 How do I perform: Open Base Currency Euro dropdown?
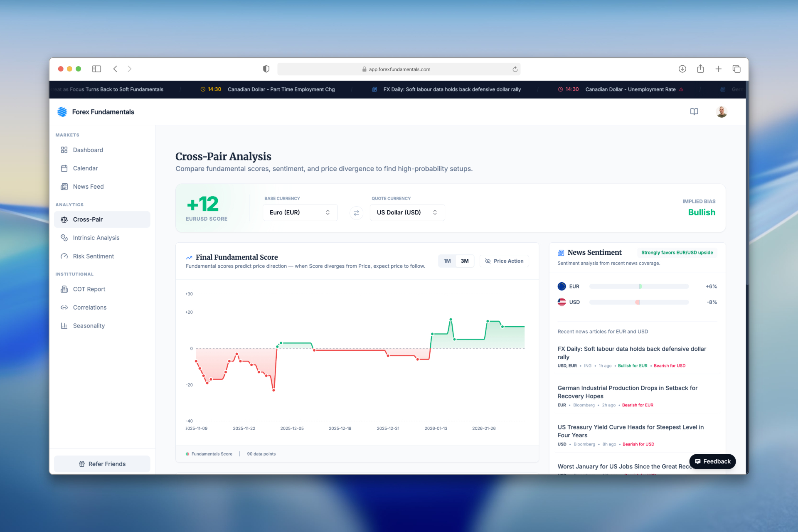coord(300,212)
